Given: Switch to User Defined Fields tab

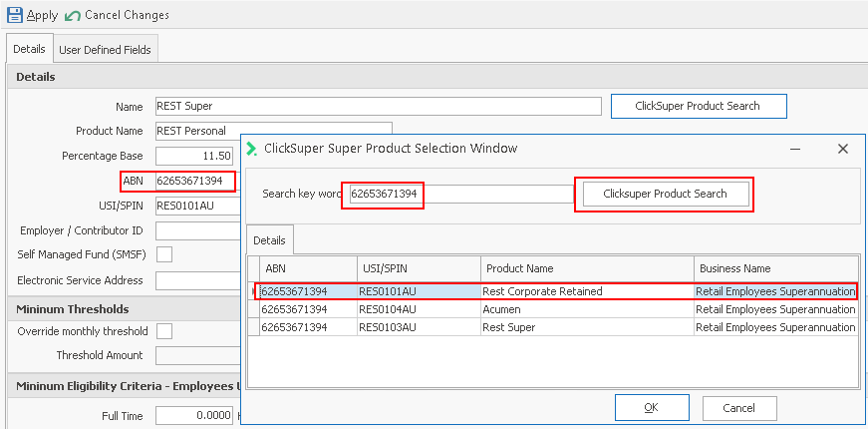Looking at the screenshot, I should 105,49.
